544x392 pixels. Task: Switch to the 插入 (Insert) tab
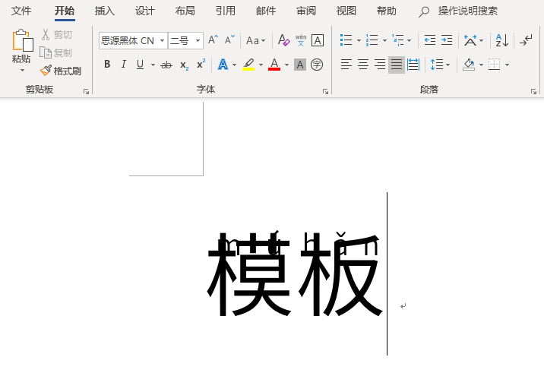coord(104,11)
